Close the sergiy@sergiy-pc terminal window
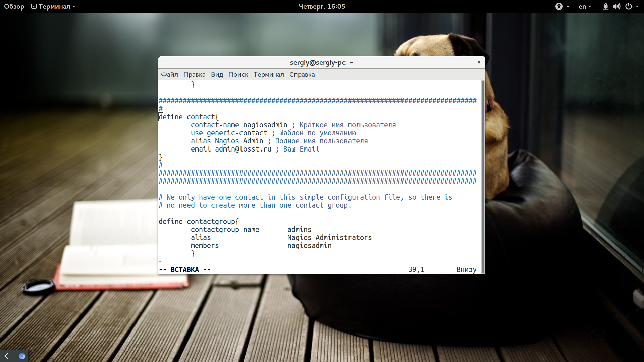Screen dimensions: 644x362 (x=479, y=62)
